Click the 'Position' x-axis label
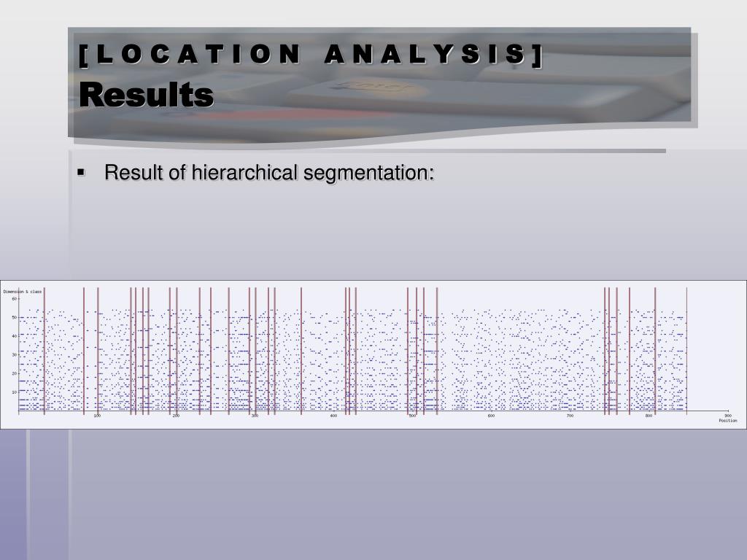This screenshot has width=747, height=560. (x=728, y=421)
